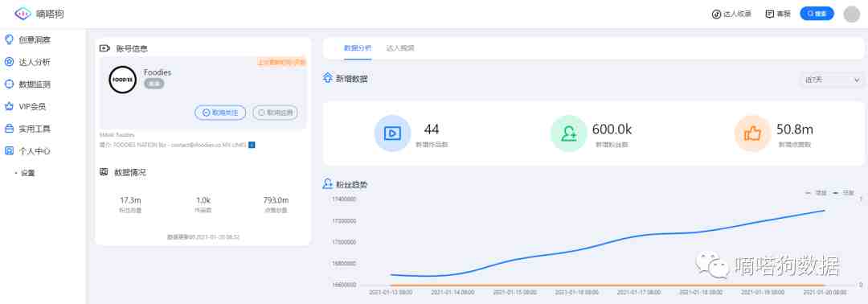
Task: Open the 近7天 time range dropdown
Action: tap(832, 80)
